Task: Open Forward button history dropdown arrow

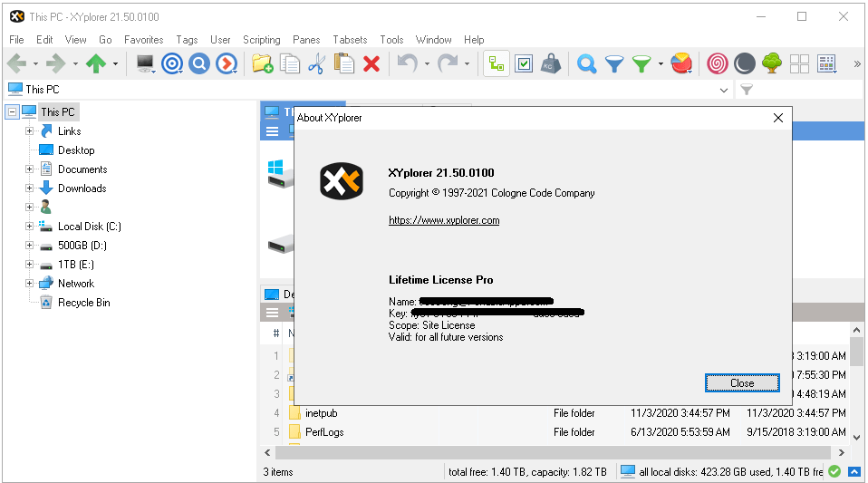Action: (75, 64)
